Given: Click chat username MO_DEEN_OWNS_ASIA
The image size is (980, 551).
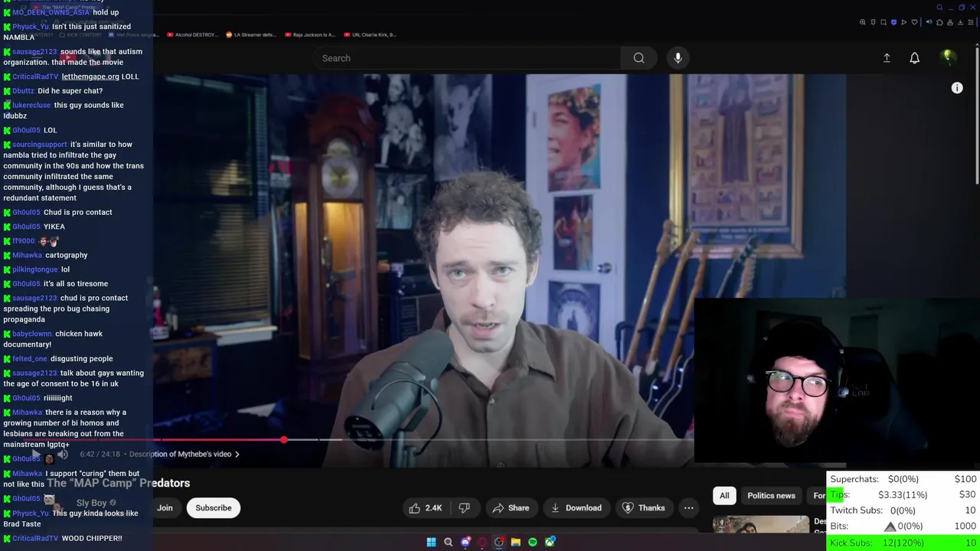Looking at the screenshot, I should 51,12.
